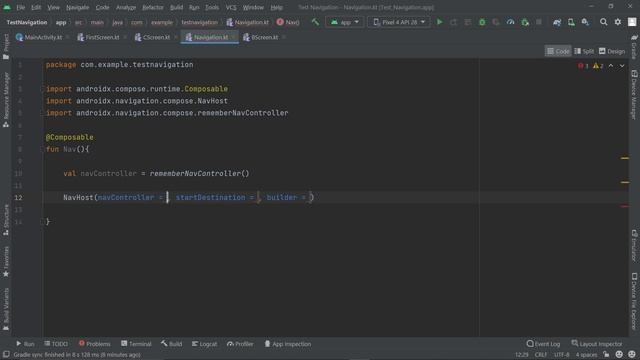Screen dimensions: 640x360
Task: Run the app with the green play icon
Action: point(440,22)
